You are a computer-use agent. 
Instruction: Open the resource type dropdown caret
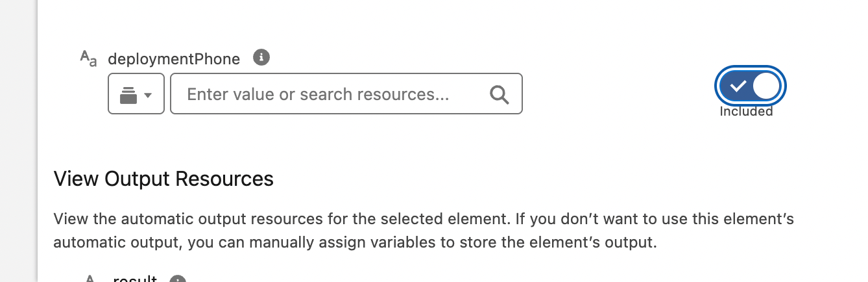coord(148,96)
